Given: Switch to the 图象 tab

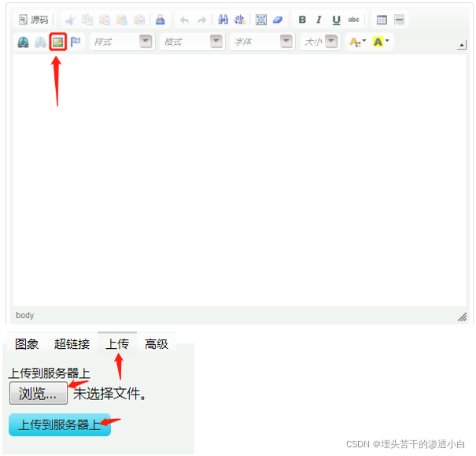Looking at the screenshot, I should (27, 344).
